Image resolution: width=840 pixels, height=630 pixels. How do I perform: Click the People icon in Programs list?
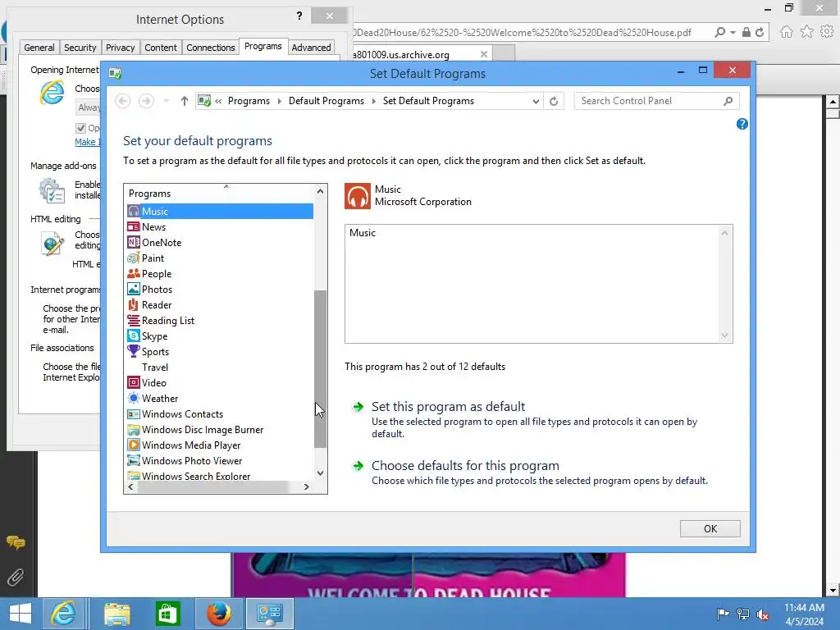point(134,273)
